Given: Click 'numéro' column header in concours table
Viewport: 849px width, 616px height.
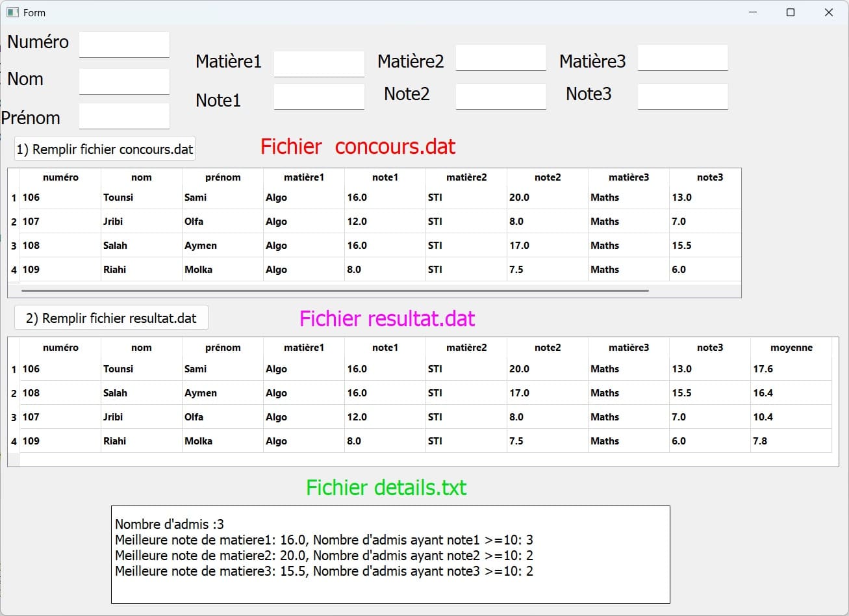Looking at the screenshot, I should tap(60, 177).
